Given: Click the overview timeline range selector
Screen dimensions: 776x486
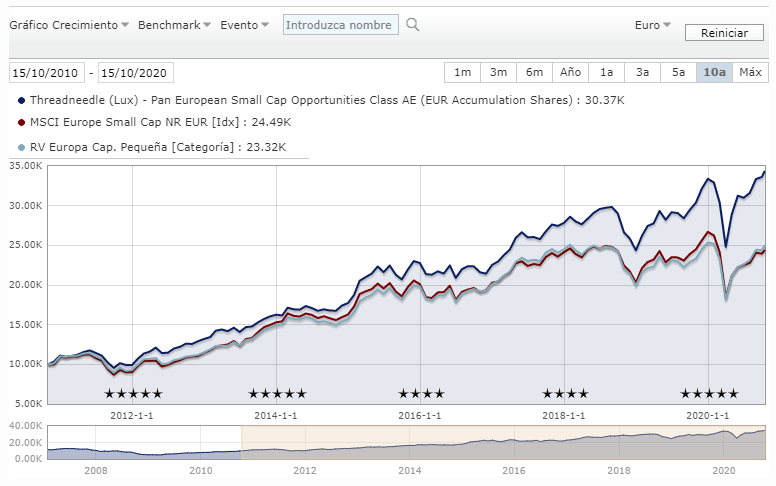Looking at the screenshot, I should click(x=504, y=442).
